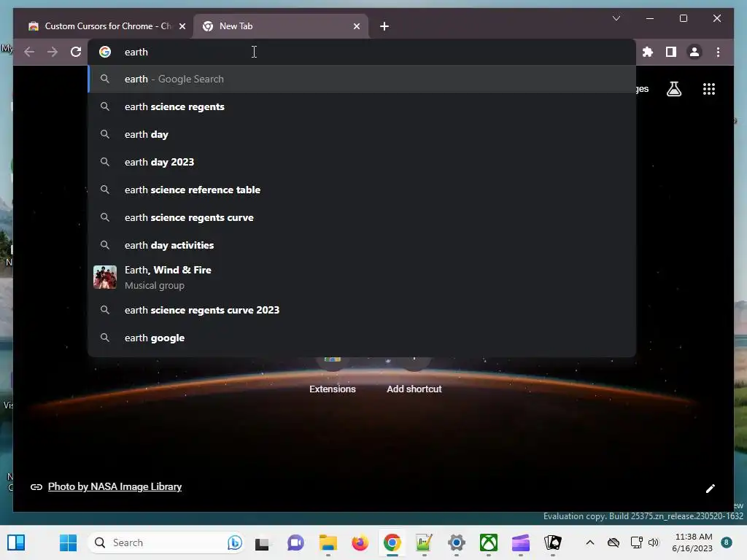Open File Explorer from the taskbar

pyautogui.click(x=328, y=542)
